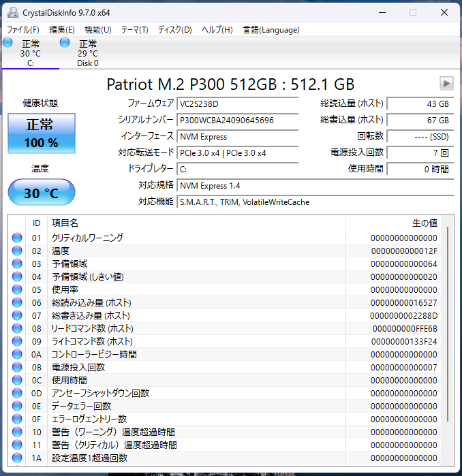This screenshot has height=476, width=462.
Task: Click the 正常 100 % health status button
Action: coord(42,133)
